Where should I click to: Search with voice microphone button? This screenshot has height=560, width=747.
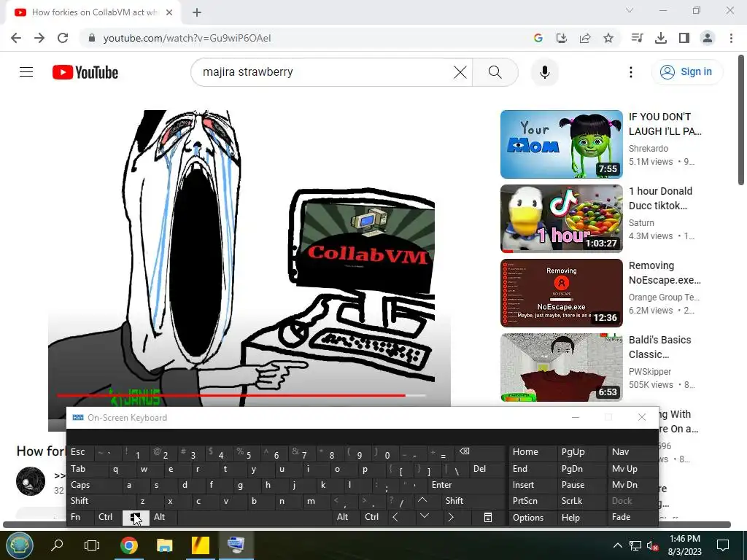point(544,72)
